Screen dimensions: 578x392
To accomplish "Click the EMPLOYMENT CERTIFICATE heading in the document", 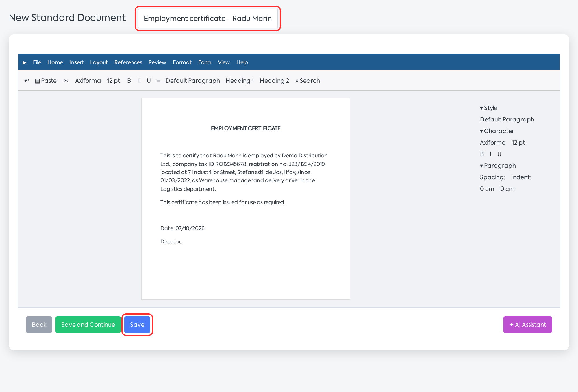I will 246,128.
